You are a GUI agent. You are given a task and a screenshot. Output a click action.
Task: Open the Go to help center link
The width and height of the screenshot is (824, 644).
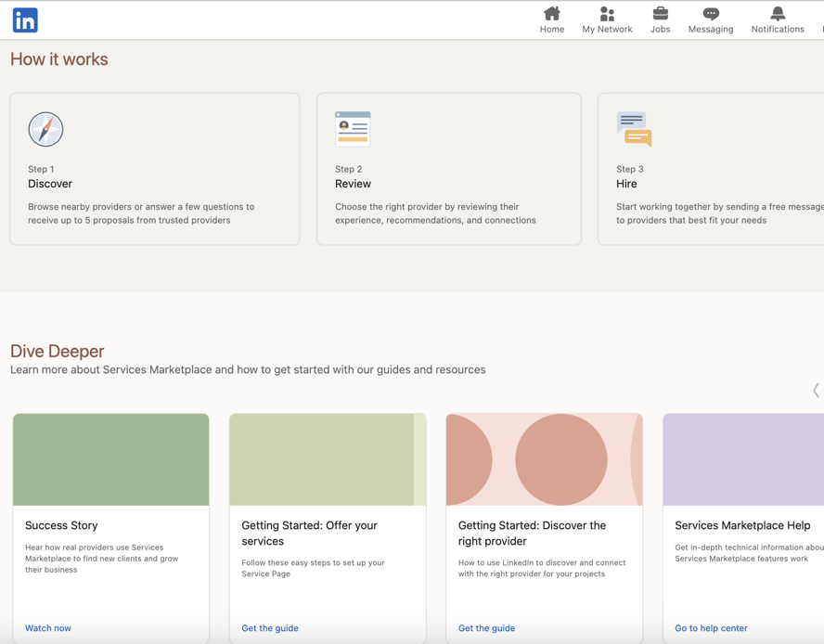click(710, 628)
